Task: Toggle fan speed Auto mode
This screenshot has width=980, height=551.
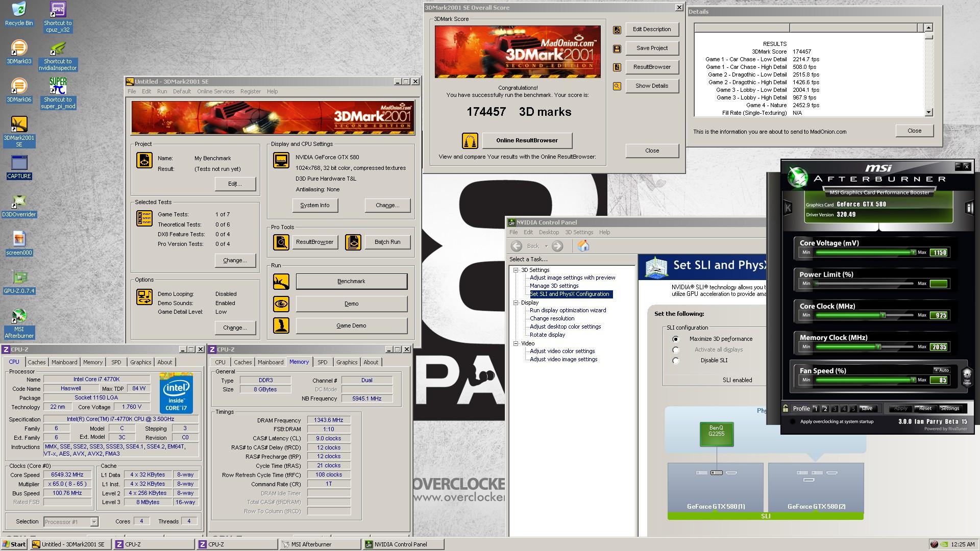Action: (x=941, y=370)
